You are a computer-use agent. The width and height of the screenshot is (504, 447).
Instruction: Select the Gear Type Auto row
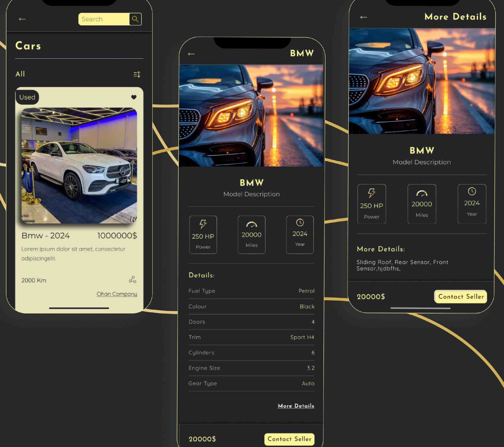[x=251, y=384]
